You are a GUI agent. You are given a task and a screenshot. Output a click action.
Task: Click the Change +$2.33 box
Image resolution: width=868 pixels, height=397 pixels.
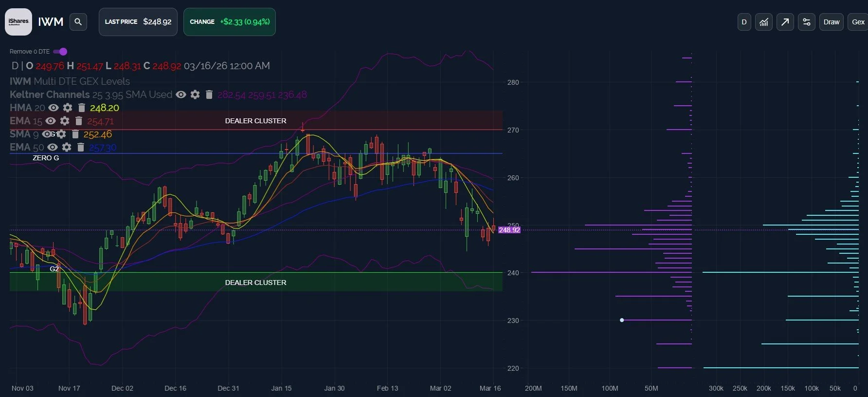[x=230, y=22]
